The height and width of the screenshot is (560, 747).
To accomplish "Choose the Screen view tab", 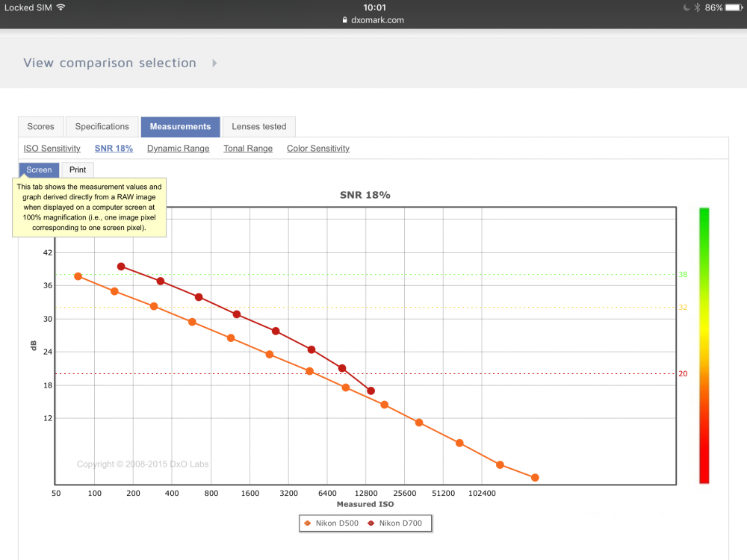I will pyautogui.click(x=39, y=169).
